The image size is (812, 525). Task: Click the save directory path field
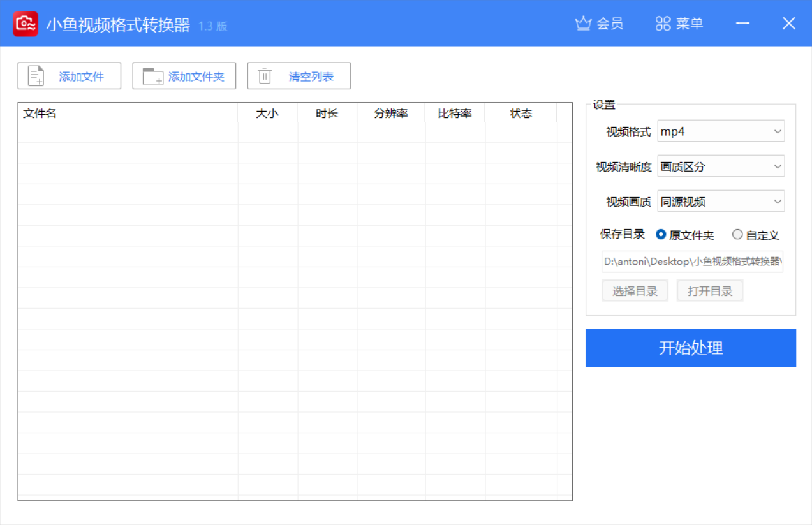pos(691,262)
